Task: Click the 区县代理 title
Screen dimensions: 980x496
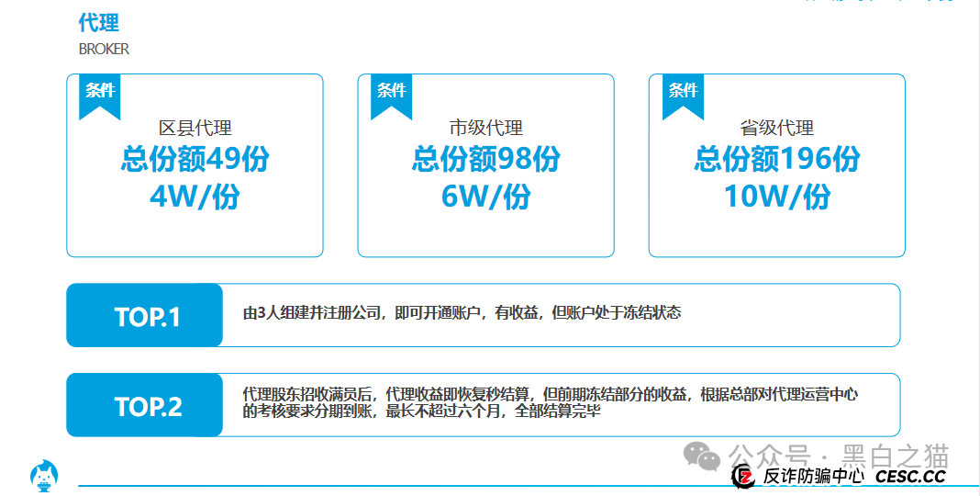Action: [195, 129]
